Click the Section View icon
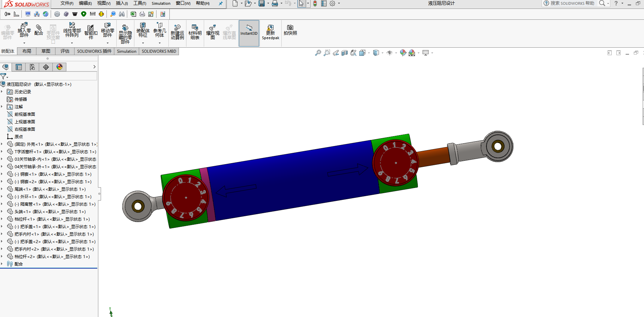The image size is (644, 317). 345,53
